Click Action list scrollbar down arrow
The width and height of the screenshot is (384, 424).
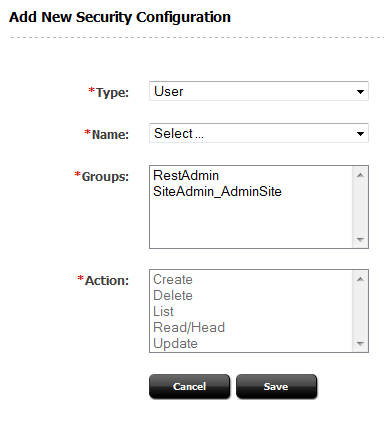(360, 343)
